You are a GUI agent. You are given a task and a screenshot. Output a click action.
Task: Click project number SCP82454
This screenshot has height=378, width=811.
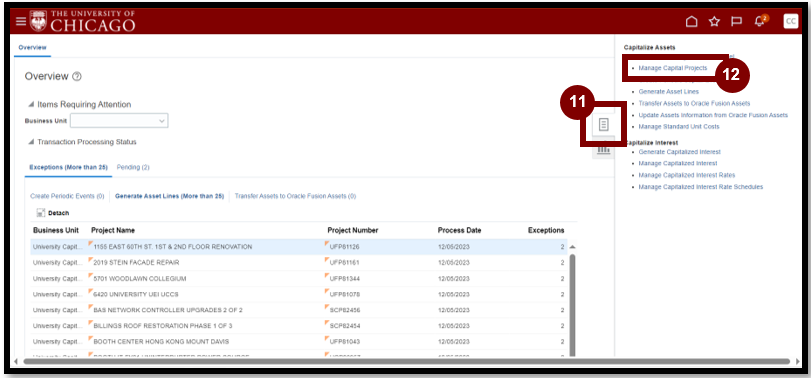pos(344,326)
